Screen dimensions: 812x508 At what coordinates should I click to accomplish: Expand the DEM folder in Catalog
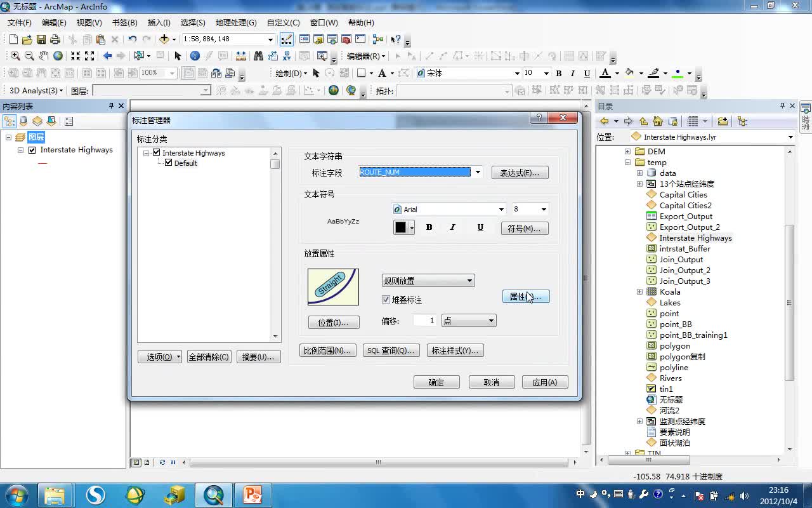coord(627,151)
